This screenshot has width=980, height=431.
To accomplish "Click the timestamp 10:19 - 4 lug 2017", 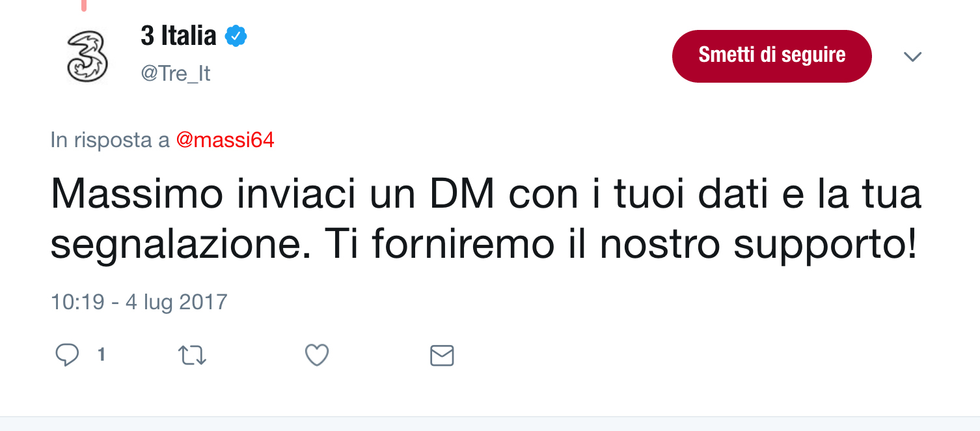I will point(138,302).
